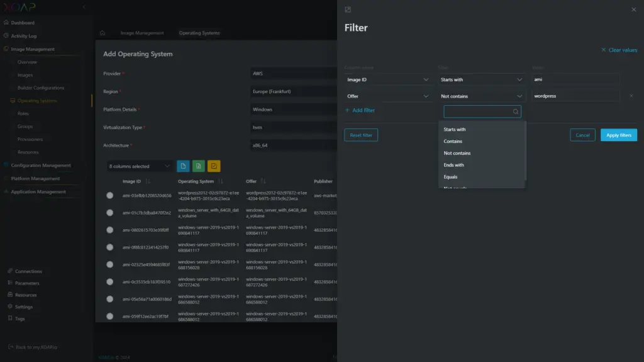Click the home breadcrumb icon
The width and height of the screenshot is (644, 362).
pyautogui.click(x=103, y=33)
